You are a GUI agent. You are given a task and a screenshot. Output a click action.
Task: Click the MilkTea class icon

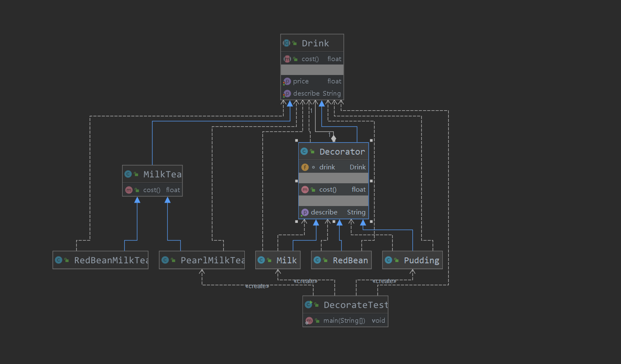tap(128, 174)
